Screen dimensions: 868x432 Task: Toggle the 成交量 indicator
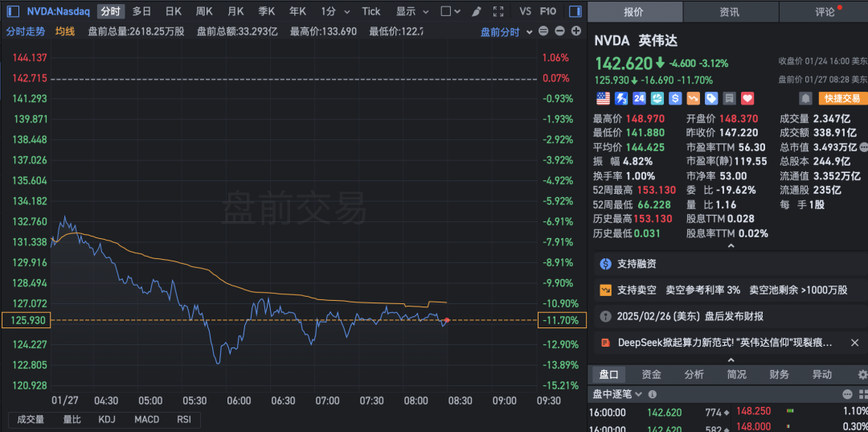click(x=31, y=419)
